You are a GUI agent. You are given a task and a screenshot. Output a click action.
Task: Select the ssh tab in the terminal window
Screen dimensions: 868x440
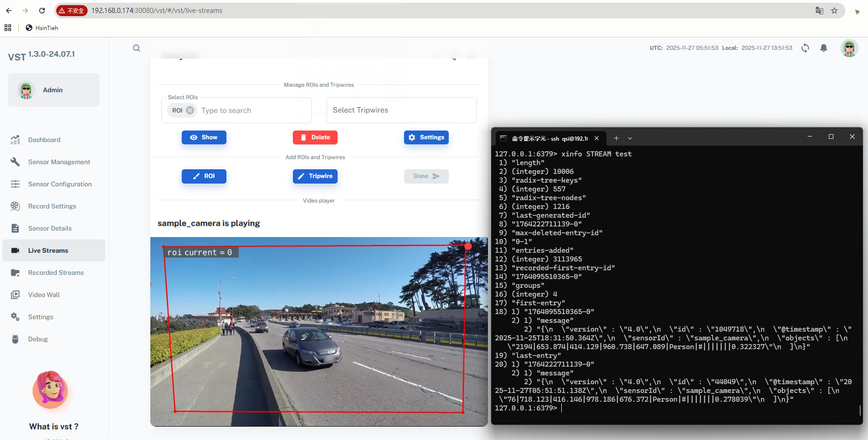tap(550, 138)
